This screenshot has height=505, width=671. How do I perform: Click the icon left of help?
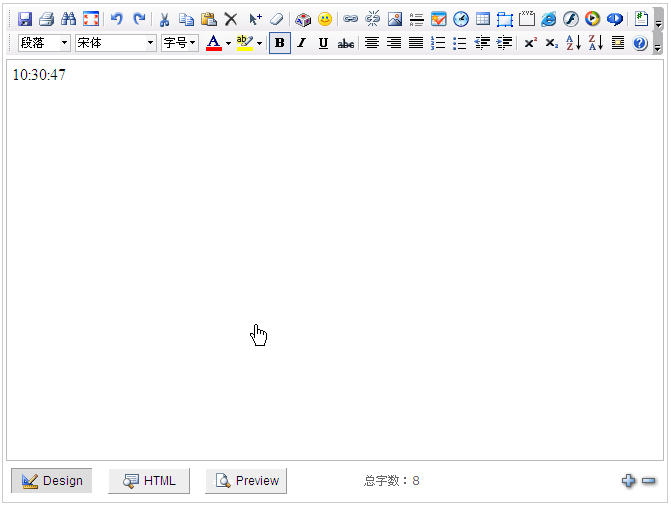coord(618,43)
